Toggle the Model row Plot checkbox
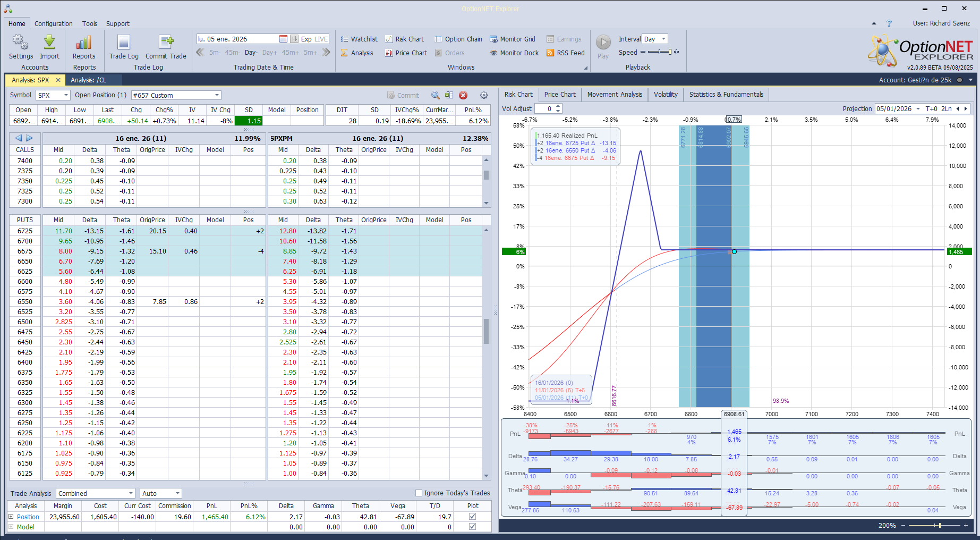Screen dimensions: 980x540 point(472,527)
